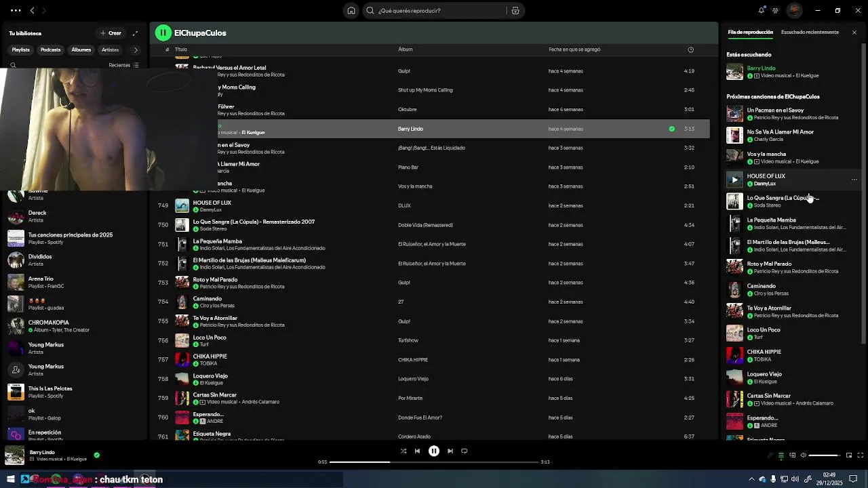868x488 pixels.
Task: Filter library by Playlists
Action: [20, 49]
